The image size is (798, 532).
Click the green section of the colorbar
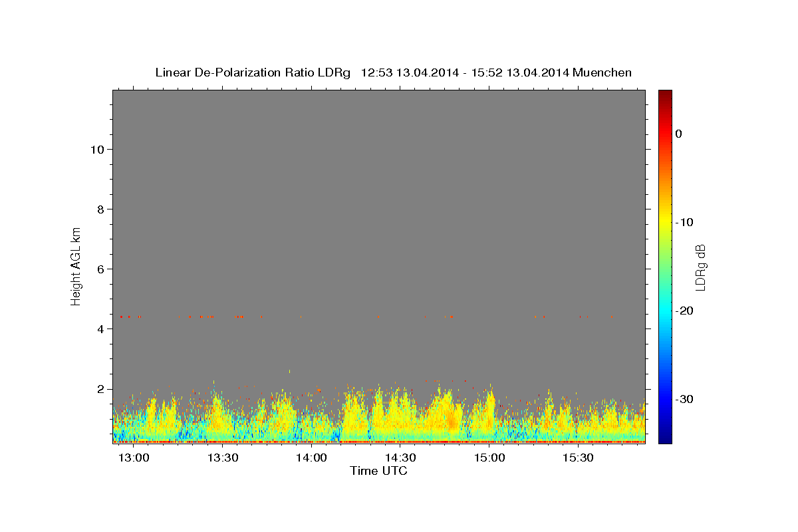665,266
